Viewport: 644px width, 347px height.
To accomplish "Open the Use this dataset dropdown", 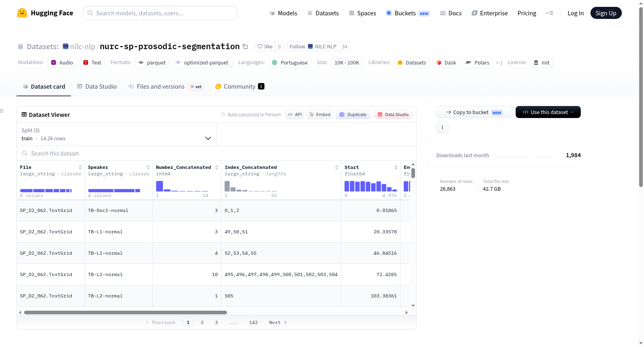I will (x=548, y=112).
